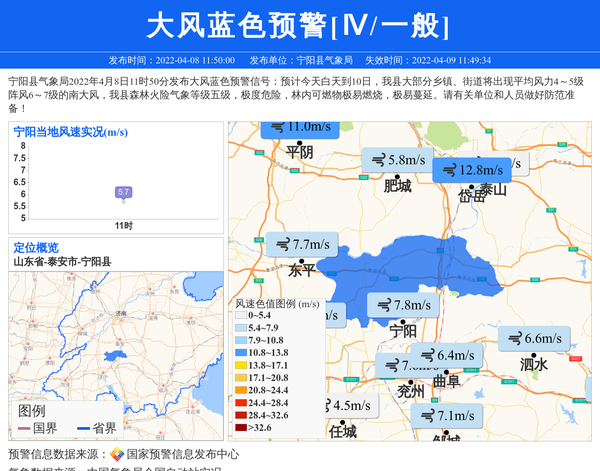This screenshot has height=471, width=600.
Task: Click the National Warning Center logo icon
Action: (117, 454)
